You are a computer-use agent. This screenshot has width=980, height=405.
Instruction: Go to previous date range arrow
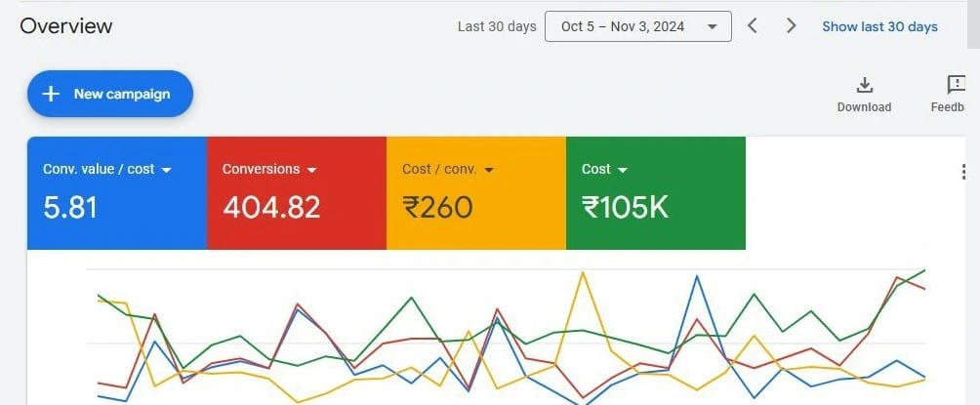pos(753,25)
